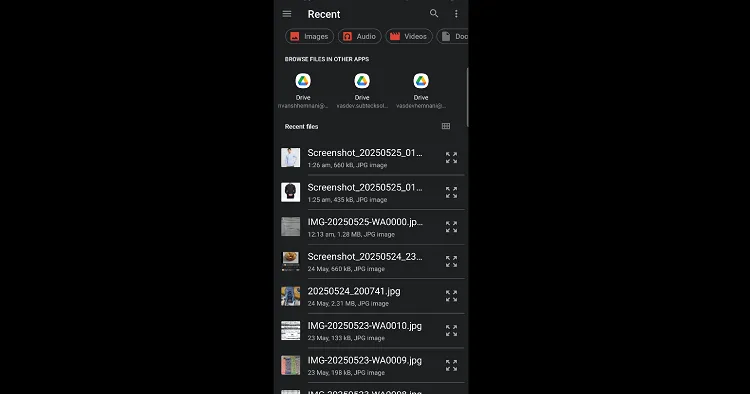The width and height of the screenshot is (750, 394).
Task: Tap thumbnail of IMG-20250525-WA0000
Action: (x=290, y=227)
